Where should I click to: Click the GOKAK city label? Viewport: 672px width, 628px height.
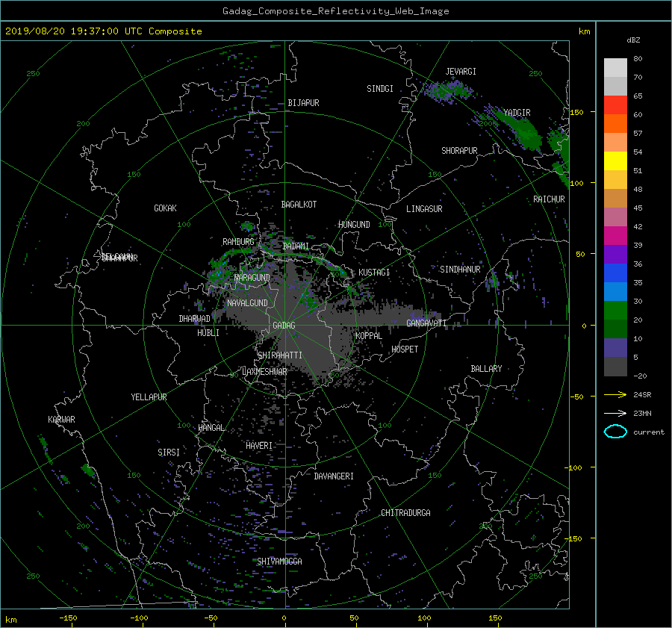pos(166,208)
